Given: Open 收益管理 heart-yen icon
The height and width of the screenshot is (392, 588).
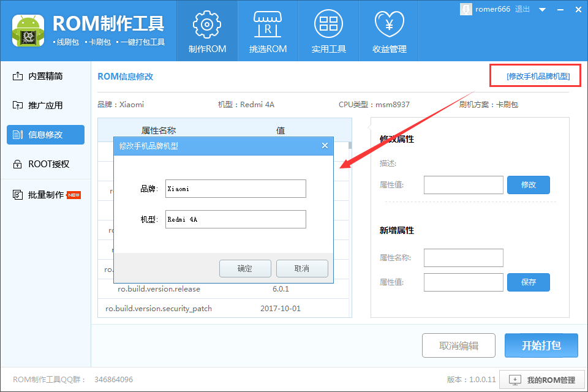Looking at the screenshot, I should pyautogui.click(x=390, y=31).
